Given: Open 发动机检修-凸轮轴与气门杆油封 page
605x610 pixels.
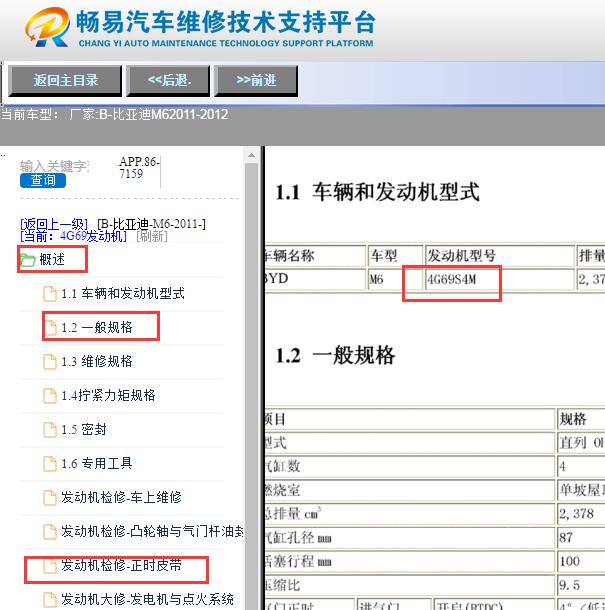Looking at the screenshot, I should click(152, 531).
